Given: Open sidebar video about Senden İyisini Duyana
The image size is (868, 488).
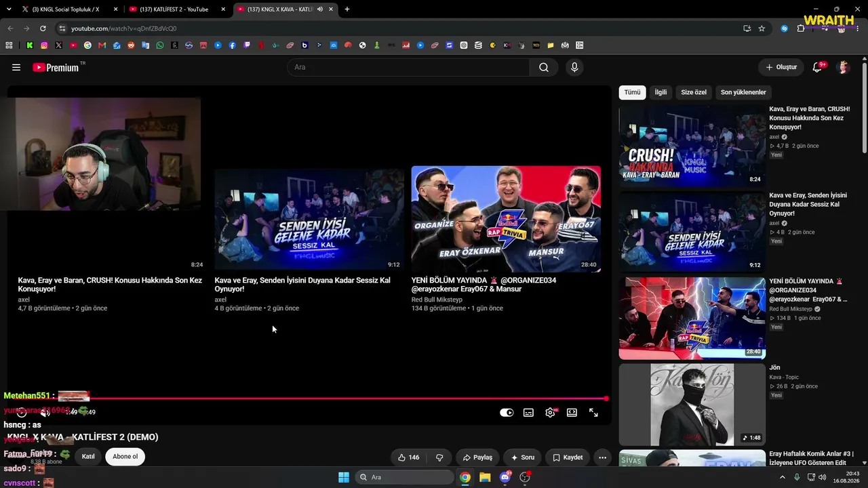Looking at the screenshot, I should [692, 231].
